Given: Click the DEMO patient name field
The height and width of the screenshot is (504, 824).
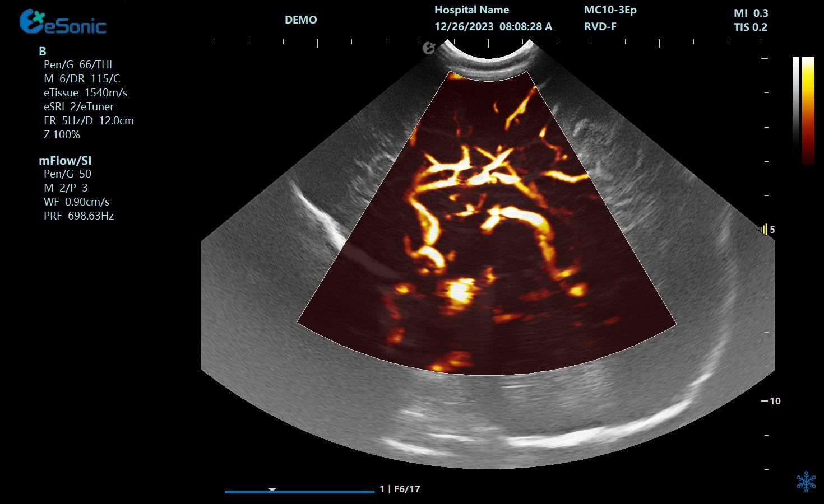Looking at the screenshot, I should tap(300, 20).
